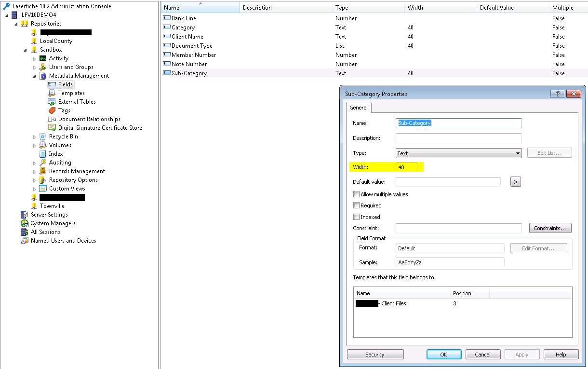Click the Users and Groups icon
The width and height of the screenshot is (588, 369).
click(43, 67)
